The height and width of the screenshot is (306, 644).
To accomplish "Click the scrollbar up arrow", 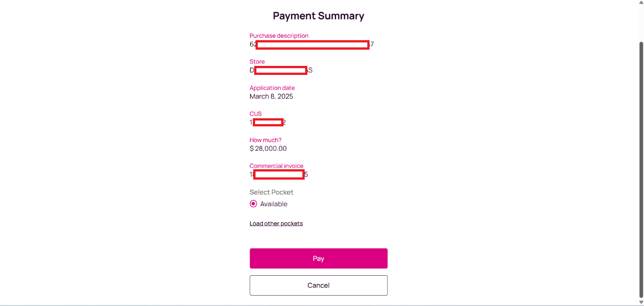I will tap(641, 4).
